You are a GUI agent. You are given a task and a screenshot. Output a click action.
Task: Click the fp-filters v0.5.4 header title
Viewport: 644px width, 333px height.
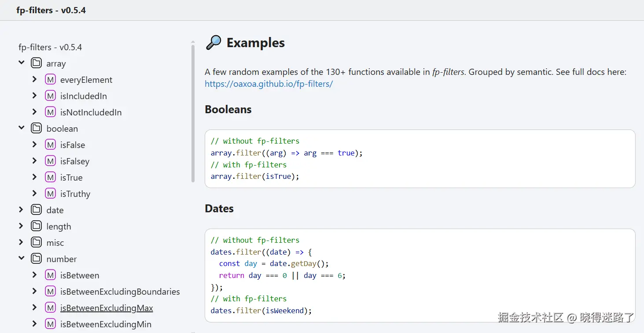coord(51,10)
